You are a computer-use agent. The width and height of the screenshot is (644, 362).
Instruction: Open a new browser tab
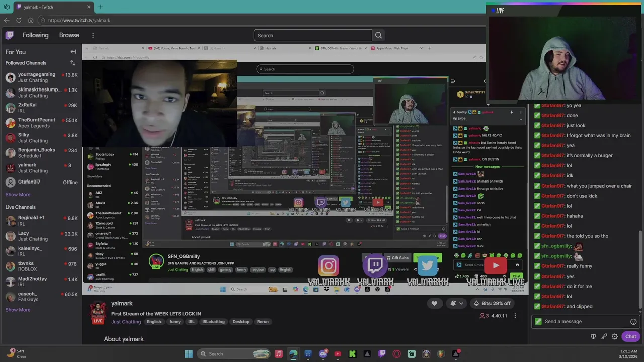pos(100,7)
